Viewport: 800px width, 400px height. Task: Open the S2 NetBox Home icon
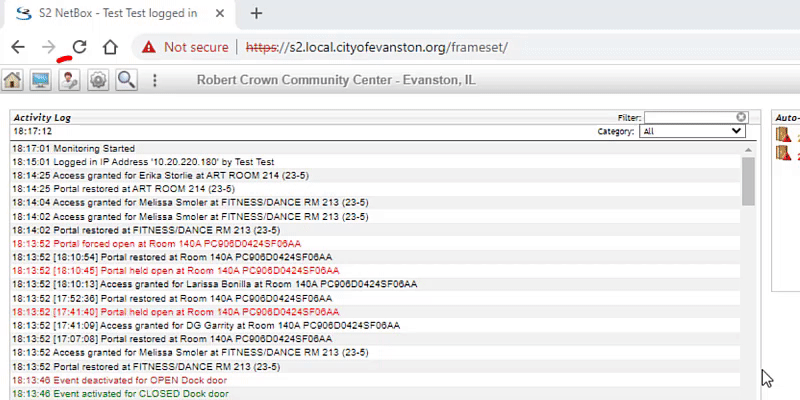pyautogui.click(x=12, y=81)
